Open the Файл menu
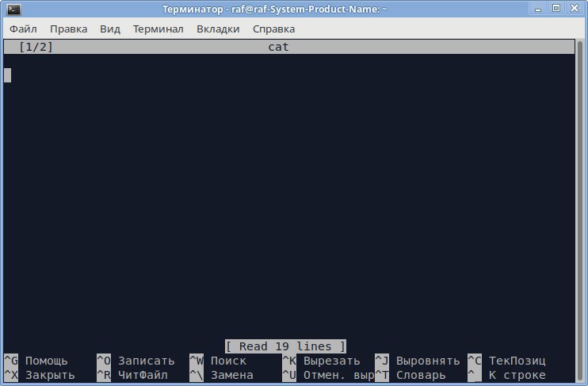 pos(23,29)
